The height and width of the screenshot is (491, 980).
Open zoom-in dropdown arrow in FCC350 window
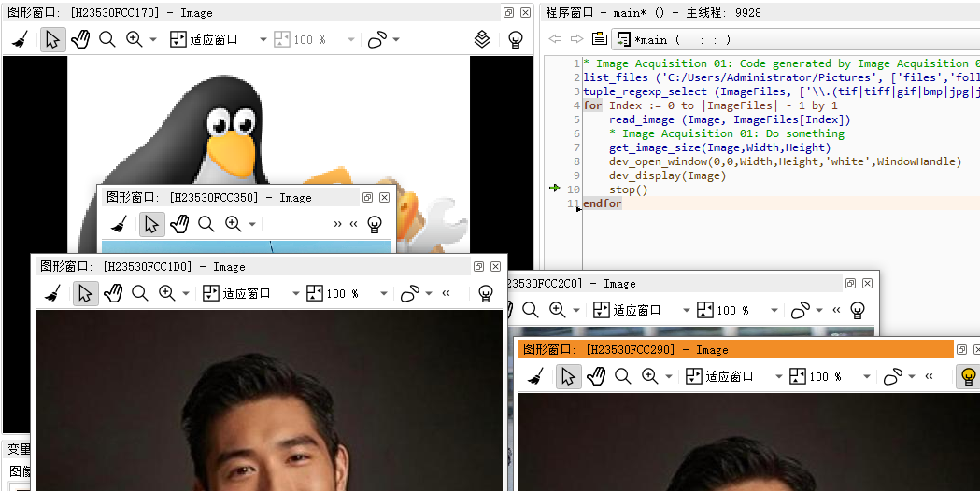252,224
